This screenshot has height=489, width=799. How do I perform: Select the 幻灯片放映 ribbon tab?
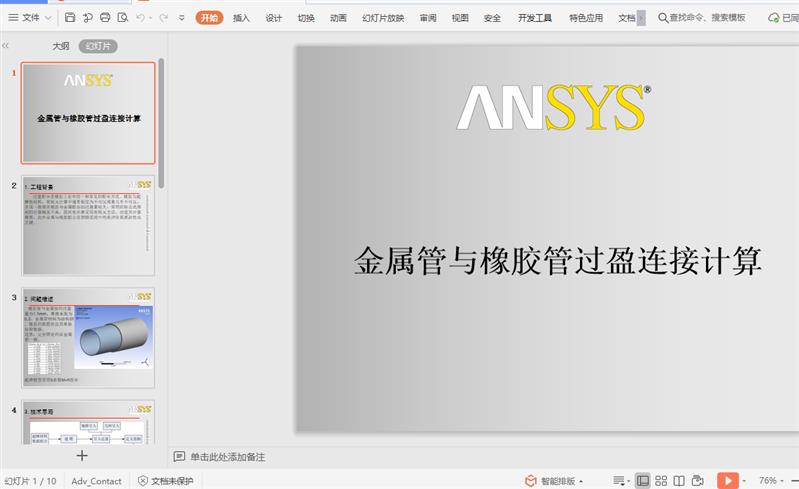click(383, 18)
